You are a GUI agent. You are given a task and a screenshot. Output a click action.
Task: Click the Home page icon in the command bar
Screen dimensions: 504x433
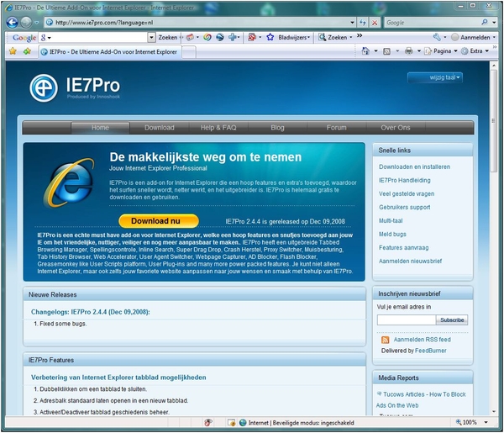click(365, 51)
